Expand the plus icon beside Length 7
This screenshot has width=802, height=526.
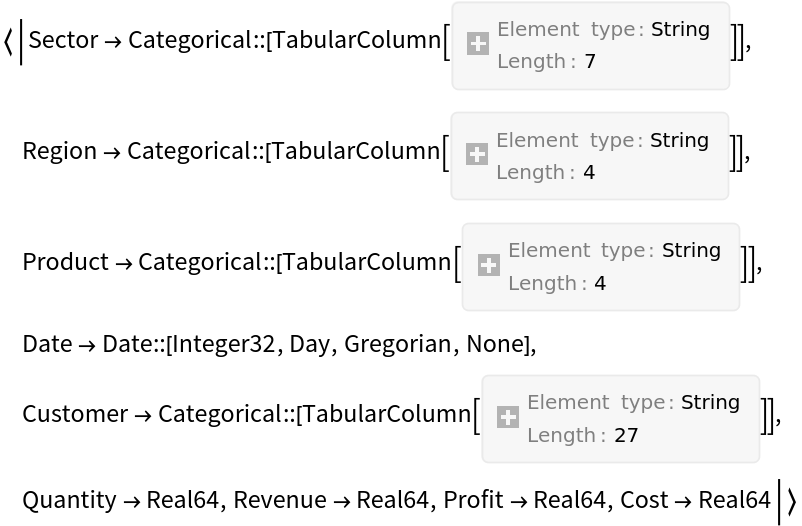[x=478, y=44]
